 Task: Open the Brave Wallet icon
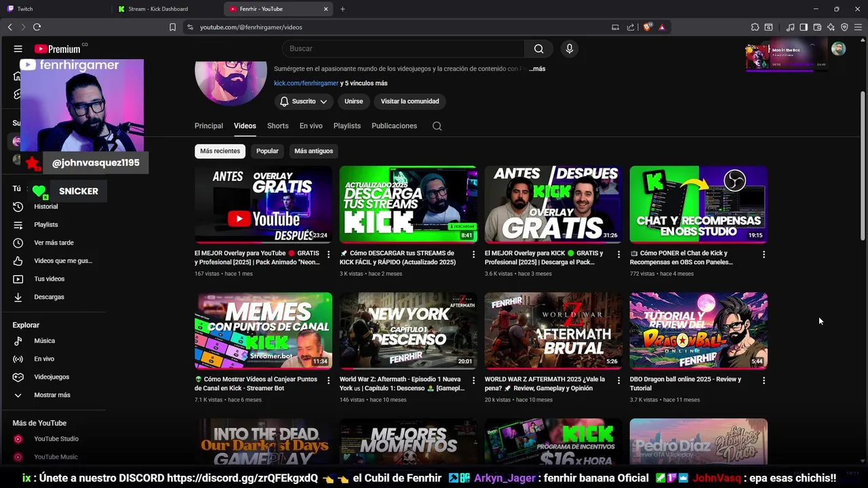[x=817, y=27]
